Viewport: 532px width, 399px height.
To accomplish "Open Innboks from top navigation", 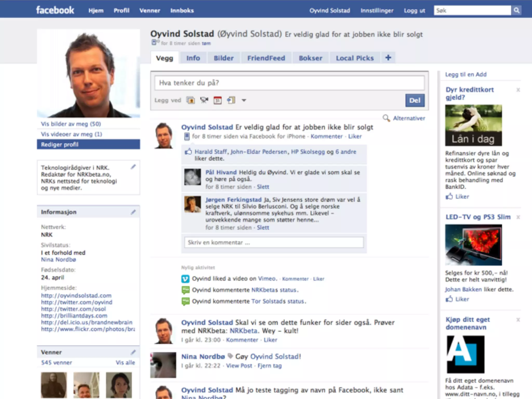I will pos(182,11).
